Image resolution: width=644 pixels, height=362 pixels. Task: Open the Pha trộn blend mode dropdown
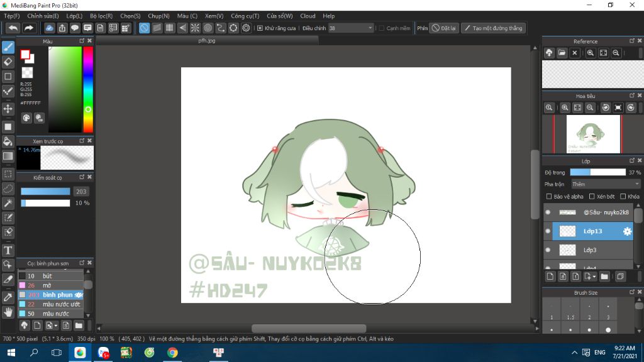(x=606, y=184)
